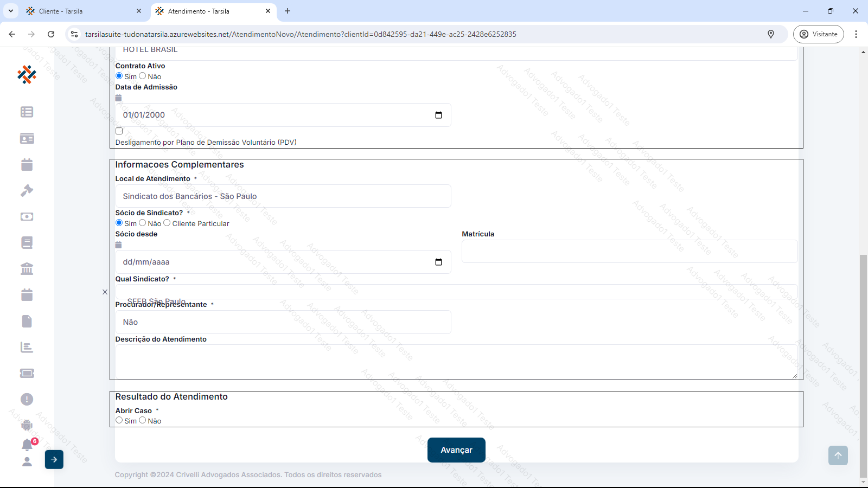Screen dimensions: 868x488
Task: Open the money bill icon in the sidebar
Action: (27, 217)
